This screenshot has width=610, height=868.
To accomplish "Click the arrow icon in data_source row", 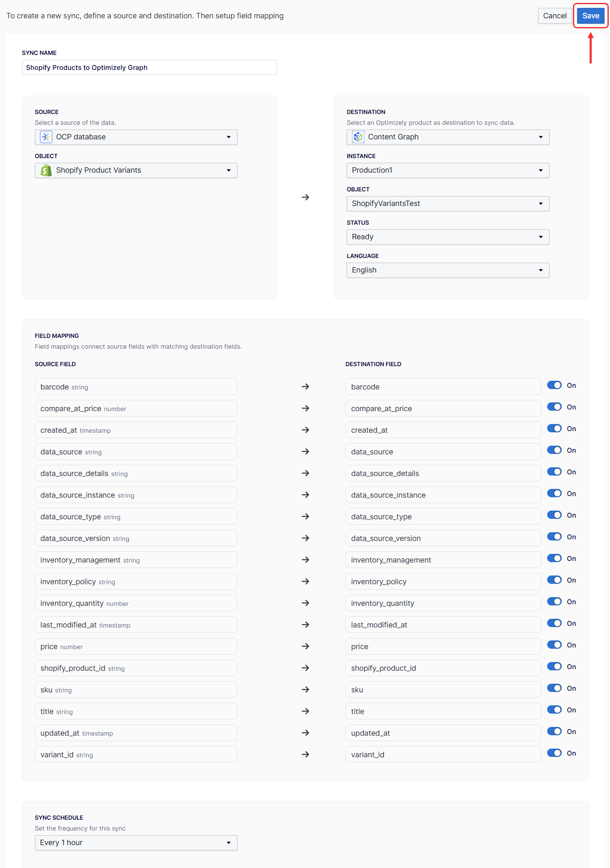I will tap(305, 451).
